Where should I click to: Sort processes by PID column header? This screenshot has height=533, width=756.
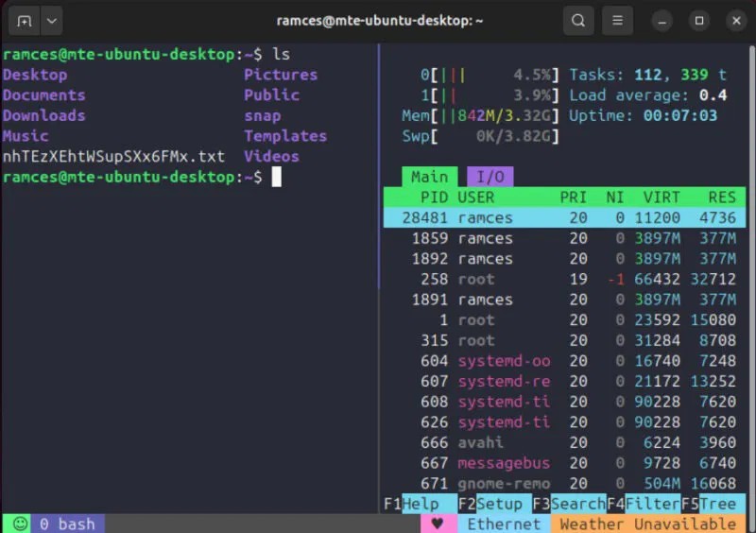[434, 198]
